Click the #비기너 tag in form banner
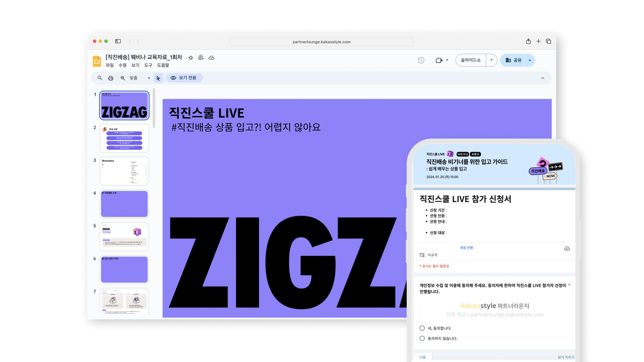 click(x=463, y=154)
